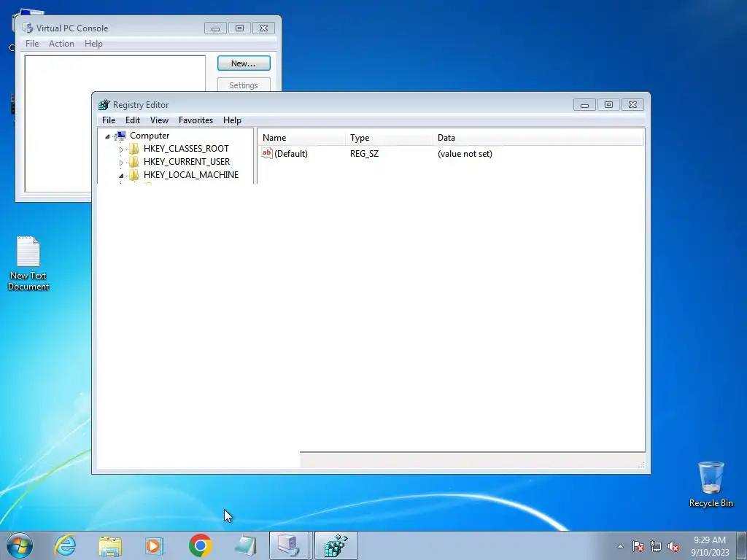Sort values by the Type column header
This screenshot has width=747, height=560.
point(389,138)
